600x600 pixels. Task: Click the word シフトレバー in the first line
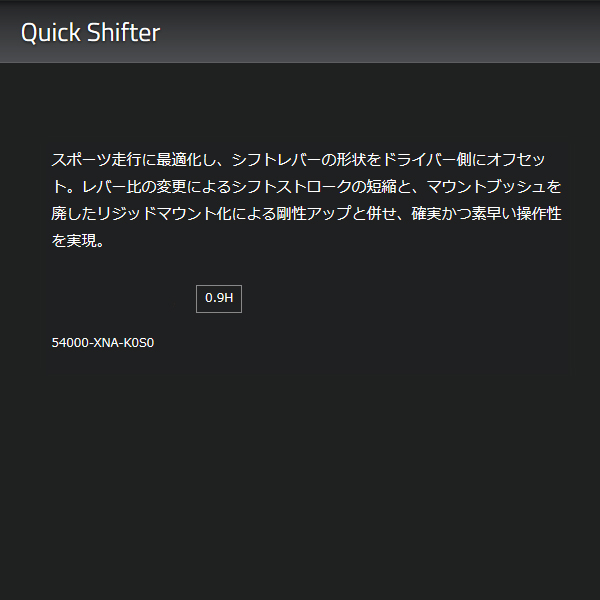(285, 160)
